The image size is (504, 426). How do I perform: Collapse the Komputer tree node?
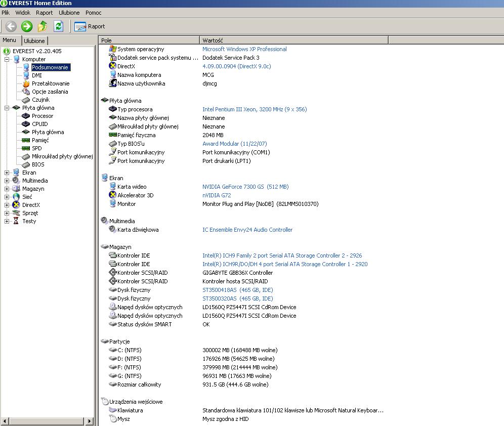coord(7,59)
